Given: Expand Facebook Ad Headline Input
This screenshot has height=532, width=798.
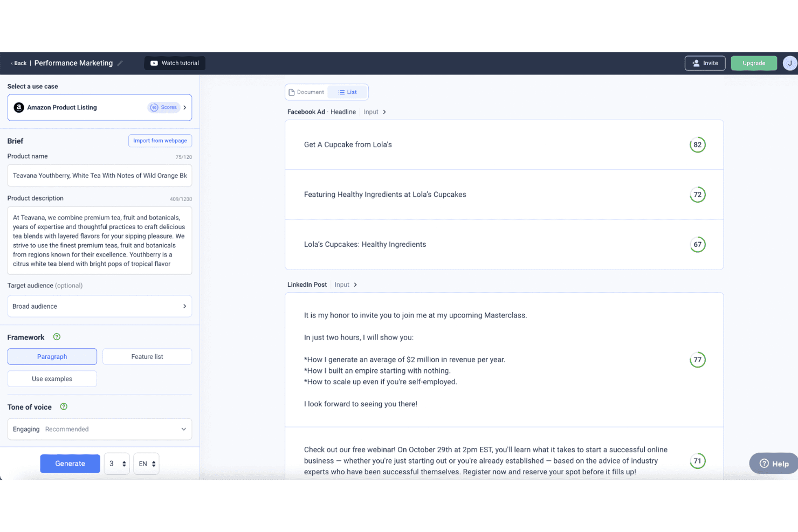Looking at the screenshot, I should pyautogui.click(x=375, y=112).
